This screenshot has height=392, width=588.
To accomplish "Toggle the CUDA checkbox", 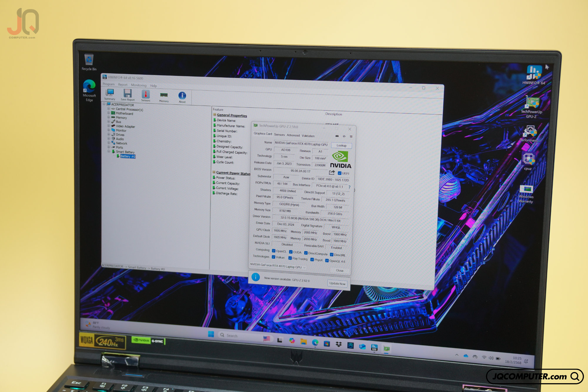I will pos(290,252).
